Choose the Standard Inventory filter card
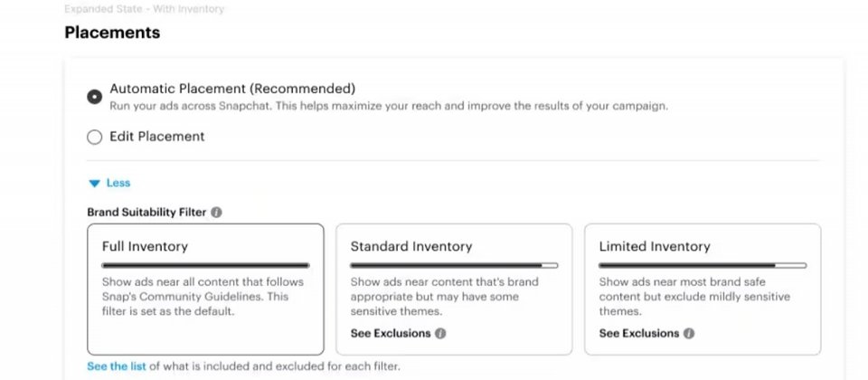This screenshot has height=380, width=868. click(454, 290)
